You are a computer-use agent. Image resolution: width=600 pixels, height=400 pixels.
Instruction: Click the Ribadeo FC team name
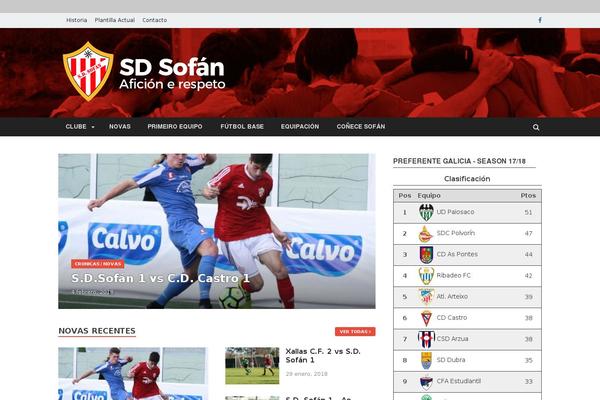(x=454, y=276)
